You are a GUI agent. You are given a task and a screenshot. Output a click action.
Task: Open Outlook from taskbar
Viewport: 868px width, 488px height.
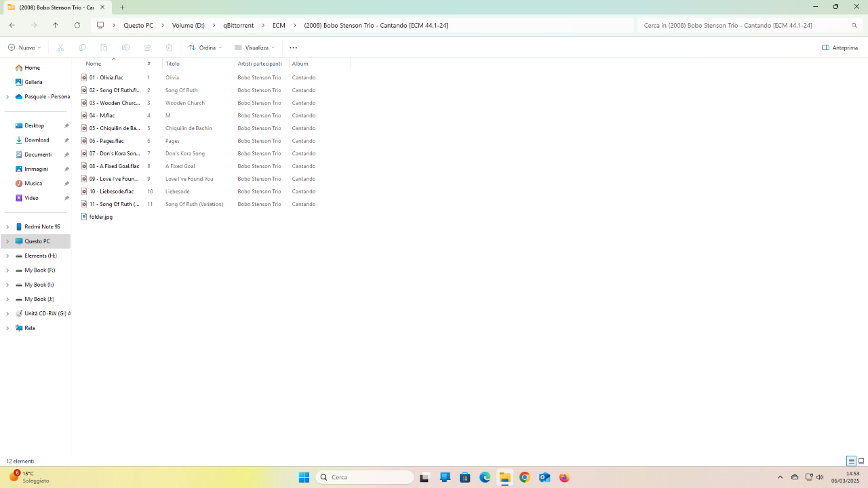(x=545, y=477)
